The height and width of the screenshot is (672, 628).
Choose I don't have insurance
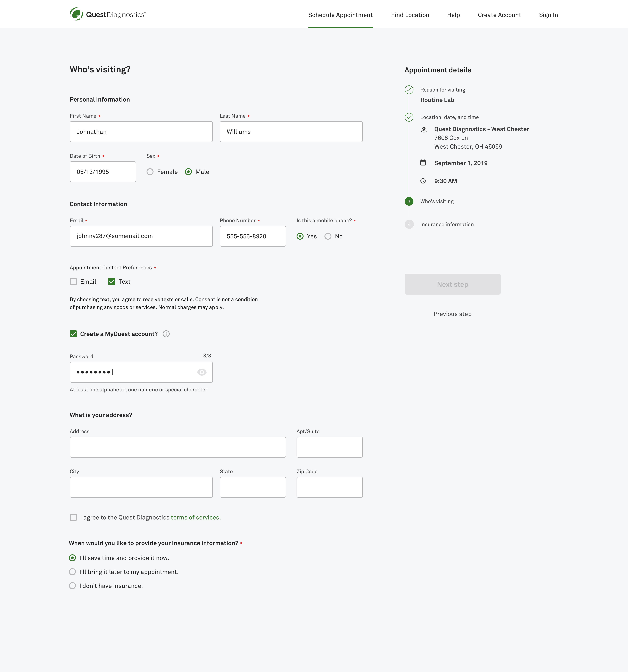tap(72, 586)
